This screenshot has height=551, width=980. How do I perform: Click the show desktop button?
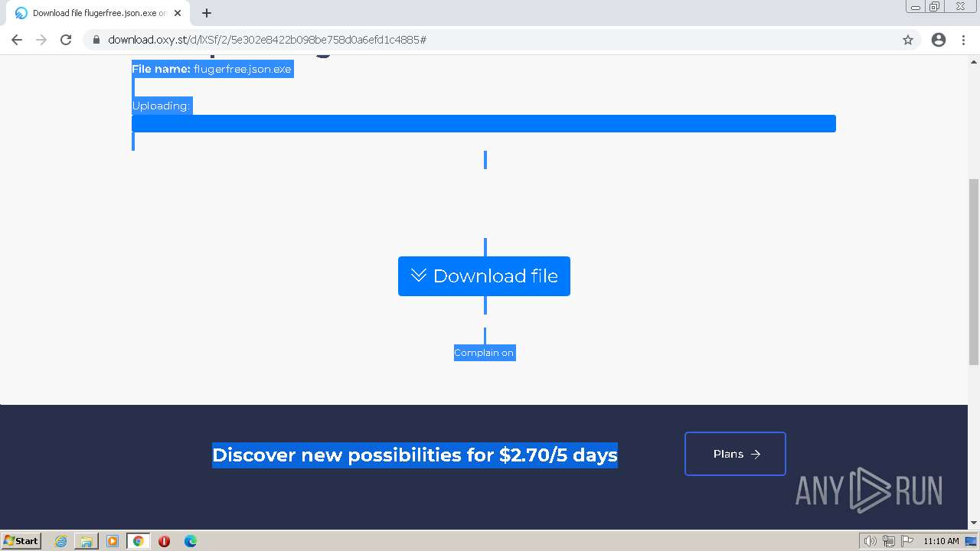(971, 541)
